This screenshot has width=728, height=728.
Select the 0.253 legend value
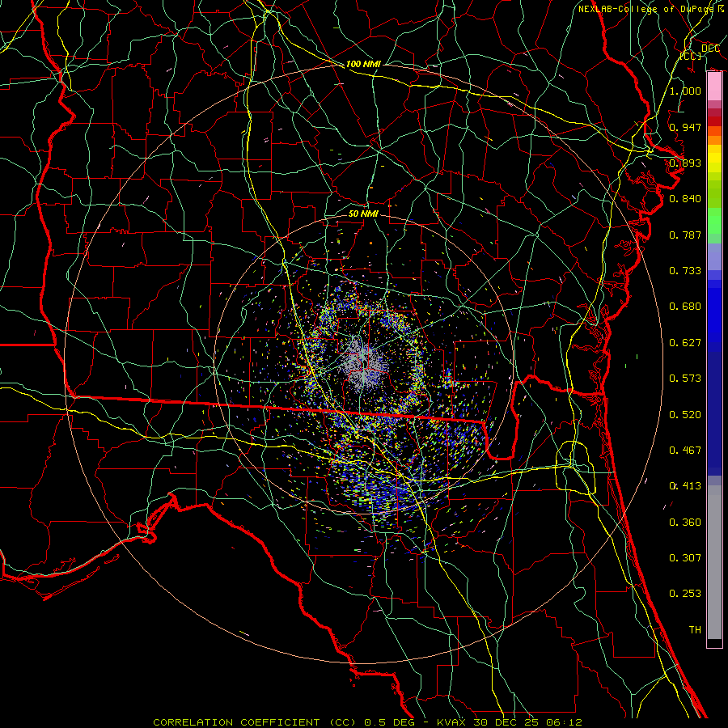685,594
